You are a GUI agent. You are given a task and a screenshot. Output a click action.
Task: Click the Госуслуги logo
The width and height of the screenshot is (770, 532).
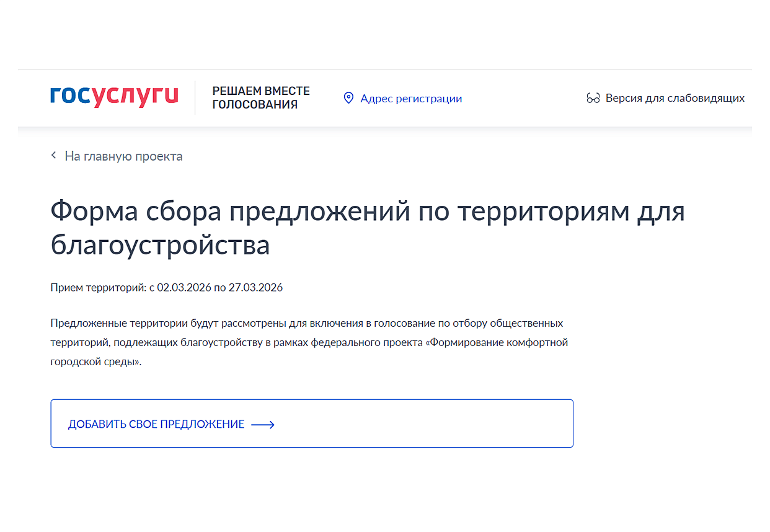click(114, 97)
